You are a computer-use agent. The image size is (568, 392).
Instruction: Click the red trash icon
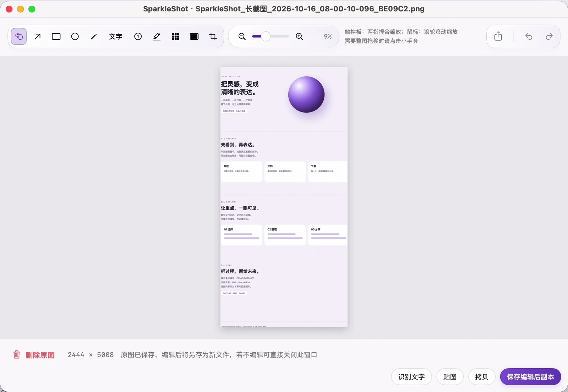tap(17, 354)
